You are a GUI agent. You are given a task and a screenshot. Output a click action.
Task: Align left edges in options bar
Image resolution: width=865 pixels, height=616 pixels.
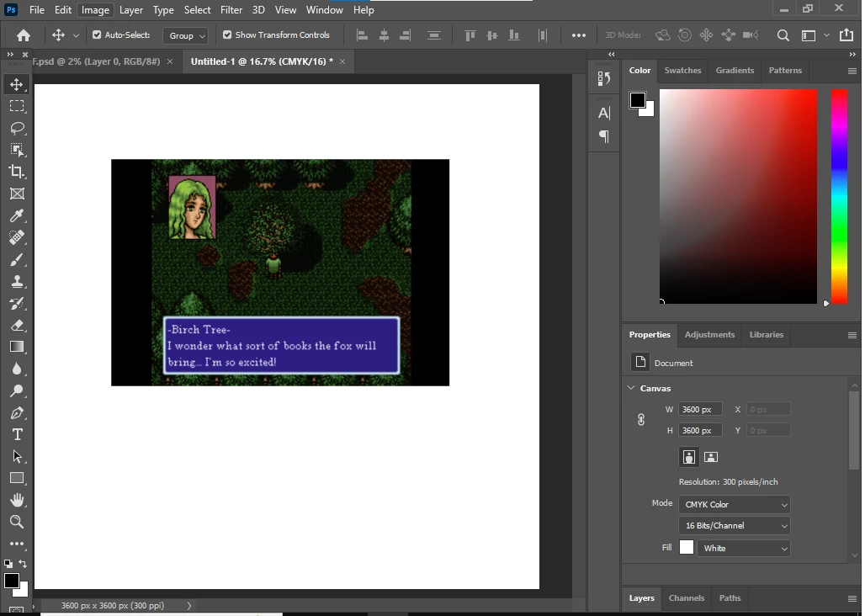362,35
